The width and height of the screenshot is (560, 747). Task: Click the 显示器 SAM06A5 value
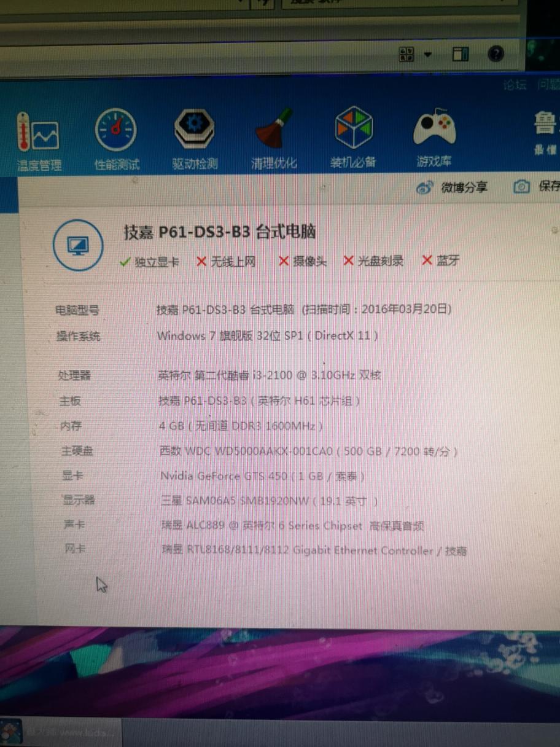point(270,501)
